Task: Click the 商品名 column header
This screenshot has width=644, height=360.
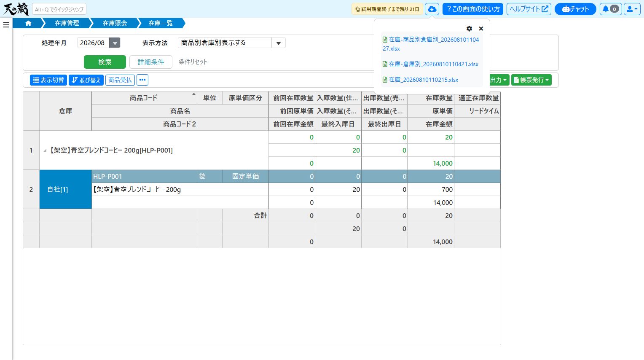Action: click(180, 111)
